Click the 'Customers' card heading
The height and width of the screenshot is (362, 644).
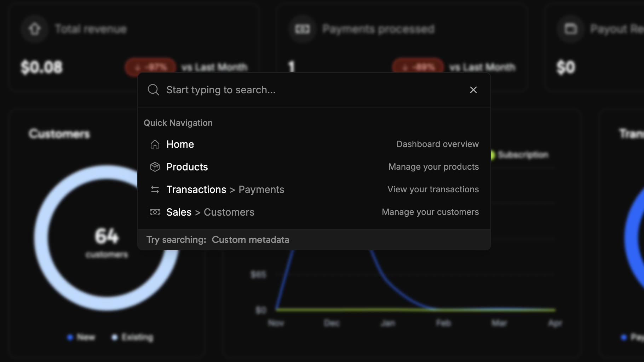(x=59, y=134)
